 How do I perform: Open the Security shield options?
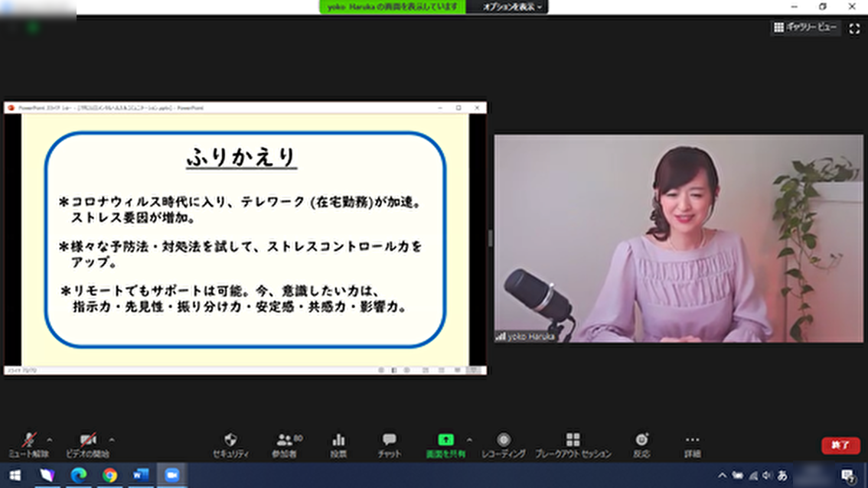pos(230,444)
